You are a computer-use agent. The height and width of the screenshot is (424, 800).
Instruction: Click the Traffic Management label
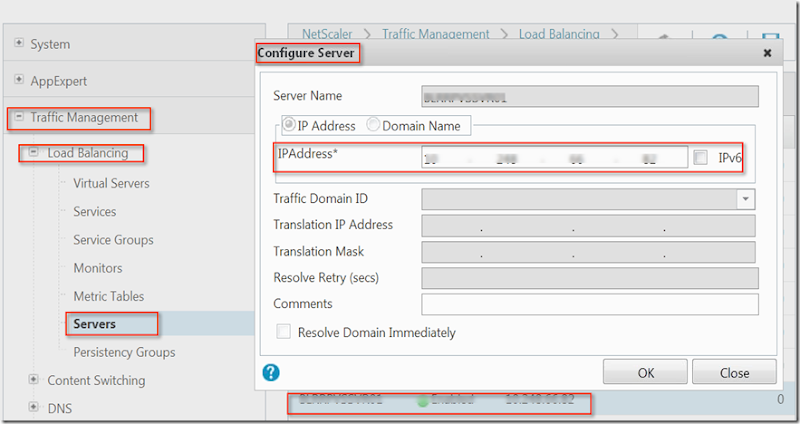(x=84, y=117)
